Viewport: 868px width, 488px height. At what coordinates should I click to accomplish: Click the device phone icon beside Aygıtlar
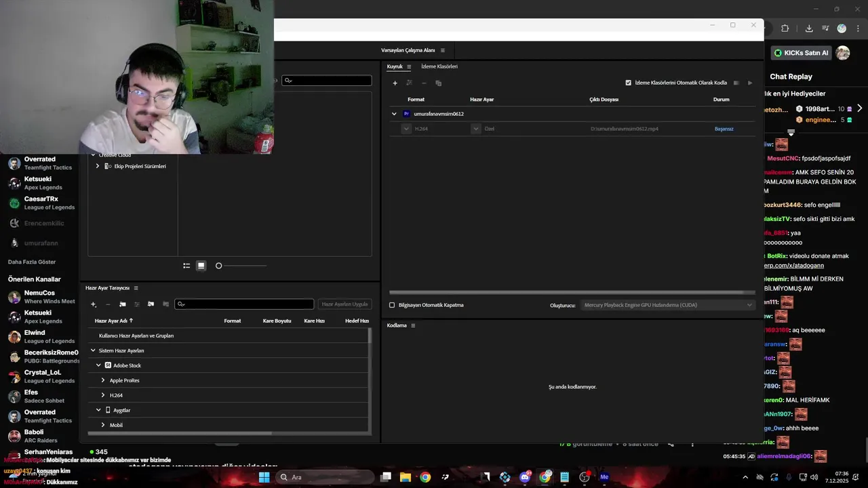click(x=108, y=410)
